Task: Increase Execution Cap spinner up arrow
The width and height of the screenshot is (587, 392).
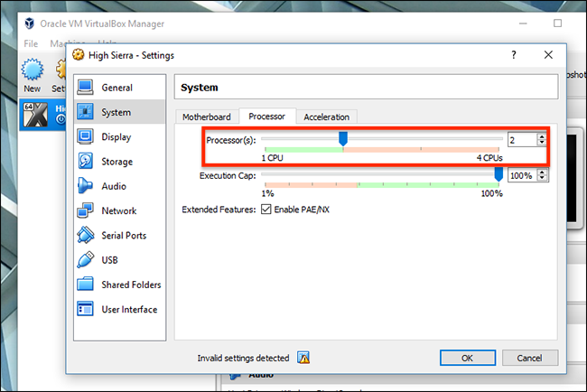Action: (542, 172)
